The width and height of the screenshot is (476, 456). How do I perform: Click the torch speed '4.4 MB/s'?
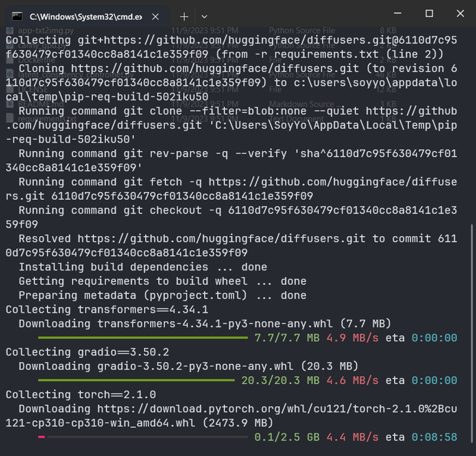[x=352, y=437]
